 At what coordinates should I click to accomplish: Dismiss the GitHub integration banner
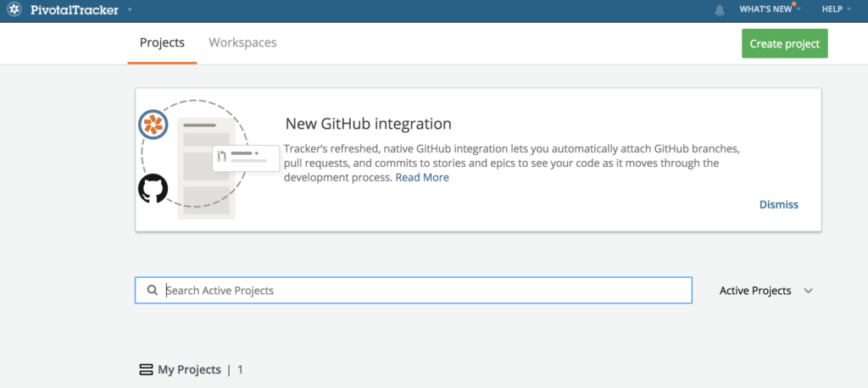pyautogui.click(x=778, y=205)
